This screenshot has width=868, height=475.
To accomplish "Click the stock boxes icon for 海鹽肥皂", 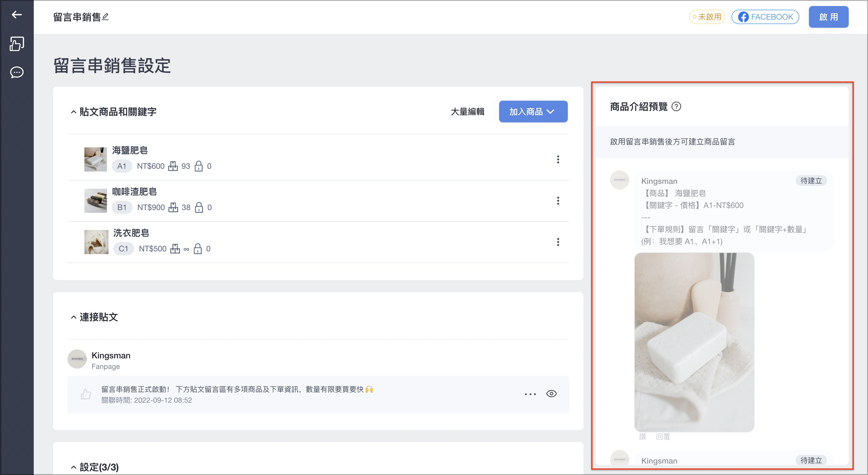I will click(x=173, y=166).
